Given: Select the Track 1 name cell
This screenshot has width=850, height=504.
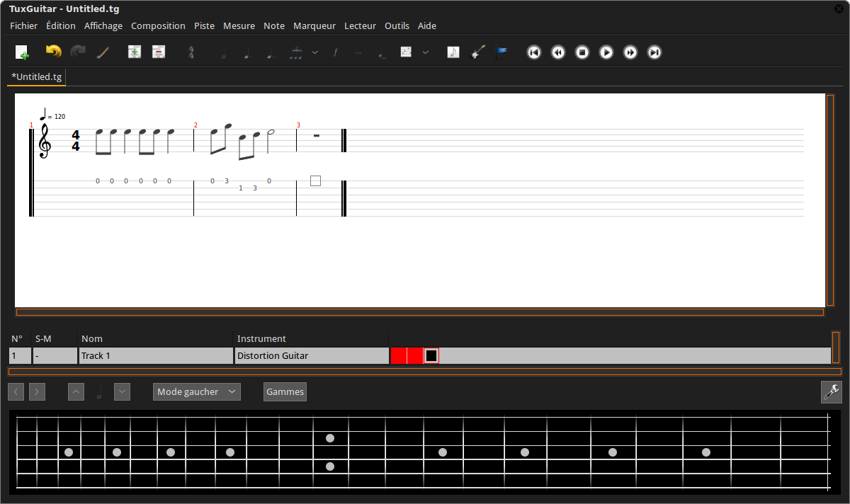Looking at the screenshot, I should (x=156, y=355).
